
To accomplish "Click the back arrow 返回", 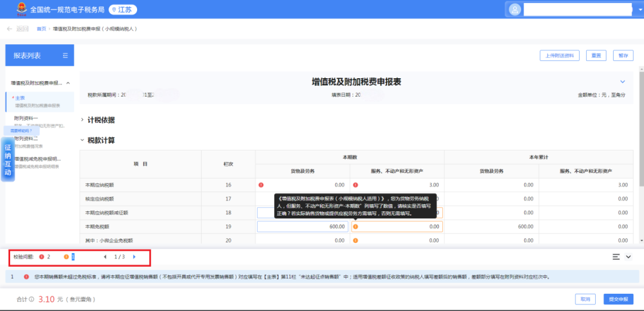I will (x=17, y=29).
